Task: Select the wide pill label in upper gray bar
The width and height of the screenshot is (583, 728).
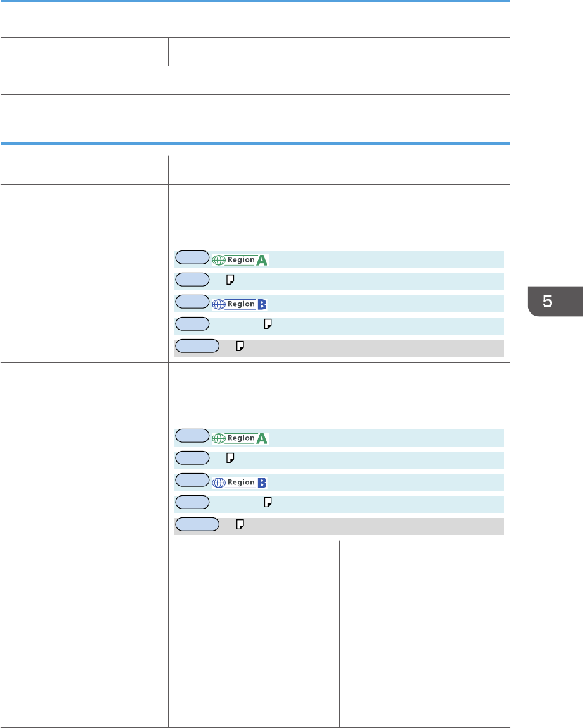Action: coord(197,346)
